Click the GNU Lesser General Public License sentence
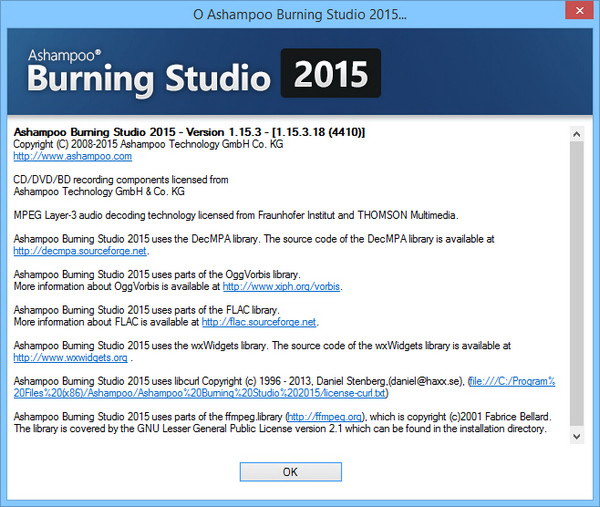The image size is (600, 507). (280, 428)
